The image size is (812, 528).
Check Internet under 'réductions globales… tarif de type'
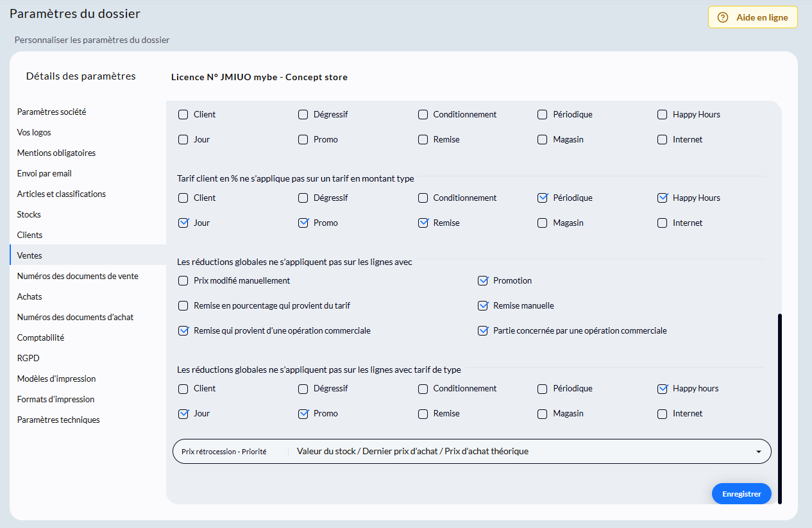tap(663, 413)
